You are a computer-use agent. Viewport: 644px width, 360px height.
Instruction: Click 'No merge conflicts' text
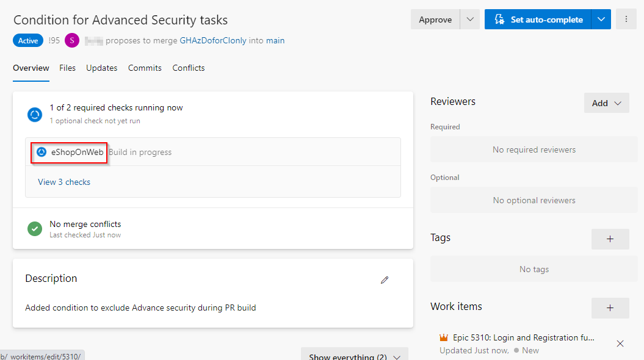click(85, 224)
